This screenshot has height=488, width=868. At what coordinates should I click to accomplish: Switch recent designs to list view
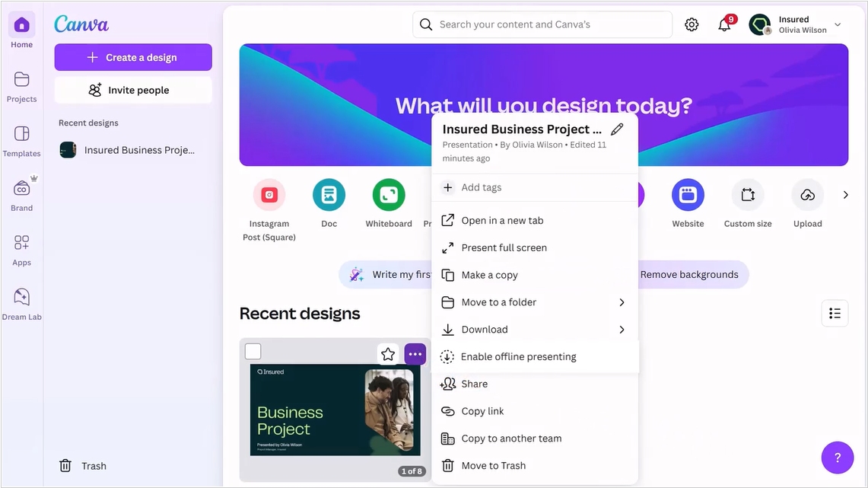coord(835,314)
